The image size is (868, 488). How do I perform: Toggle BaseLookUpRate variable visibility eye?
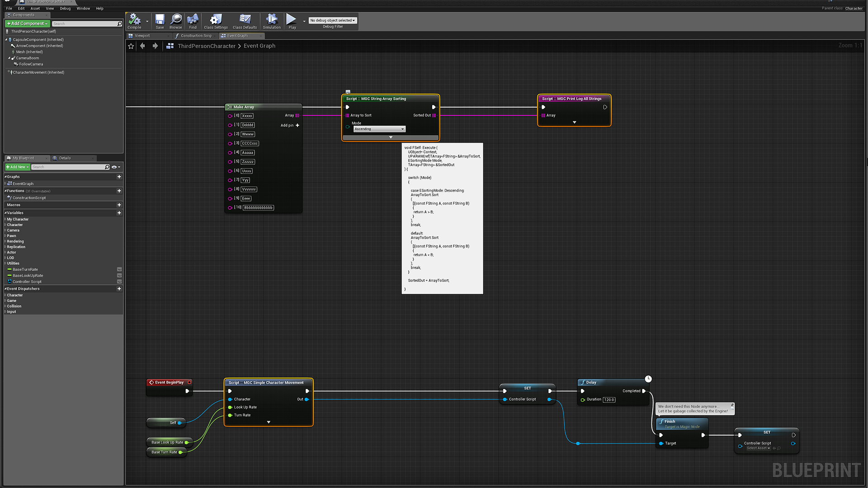click(x=119, y=275)
